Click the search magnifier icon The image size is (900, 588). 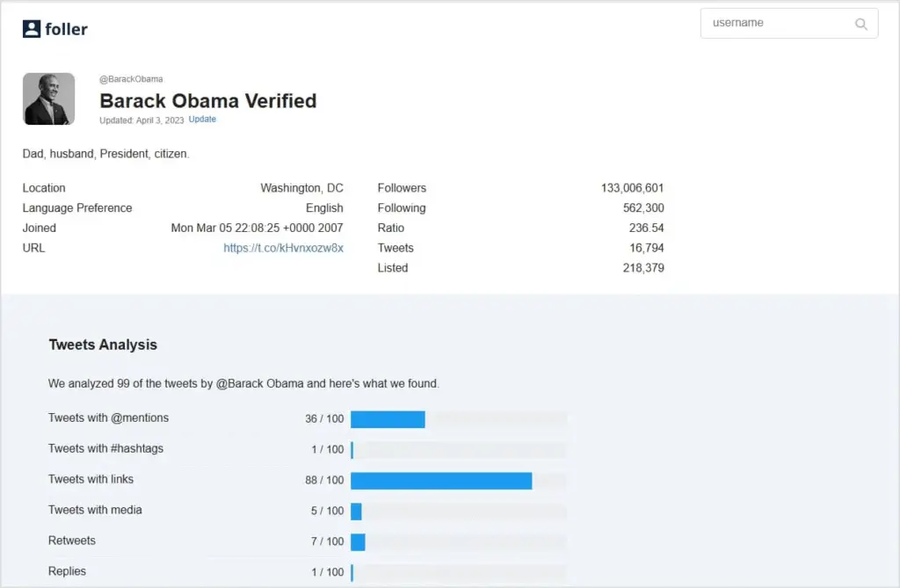pyautogui.click(x=861, y=24)
